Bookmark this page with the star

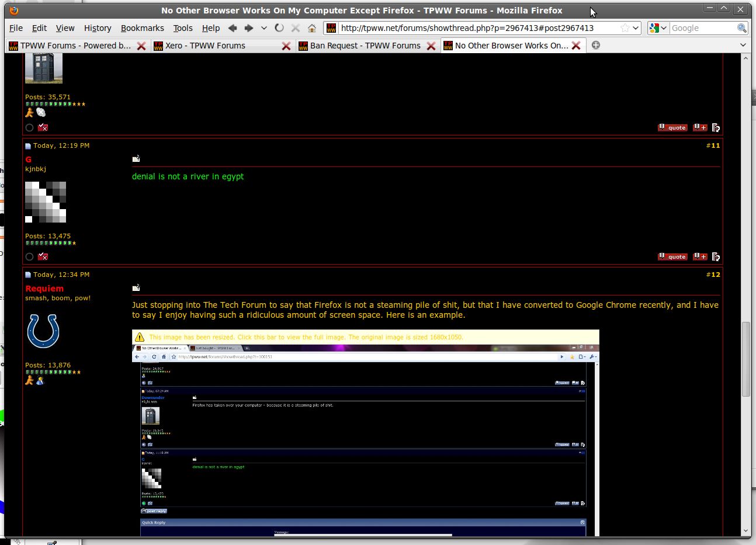pyautogui.click(x=625, y=28)
